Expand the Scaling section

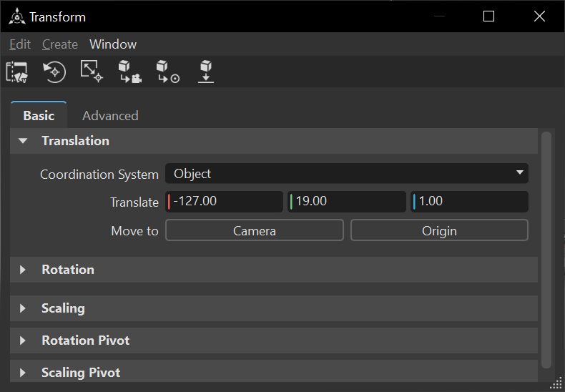[x=274, y=308]
